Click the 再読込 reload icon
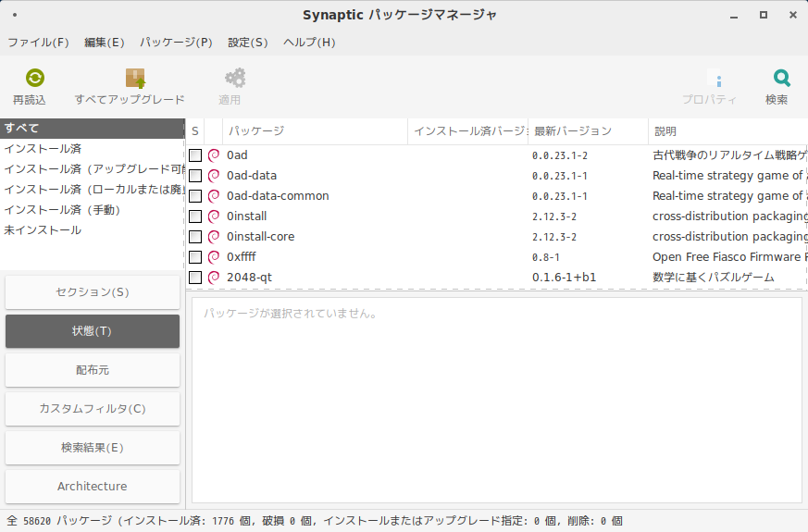Image resolution: width=808 pixels, height=532 pixels. [35, 78]
